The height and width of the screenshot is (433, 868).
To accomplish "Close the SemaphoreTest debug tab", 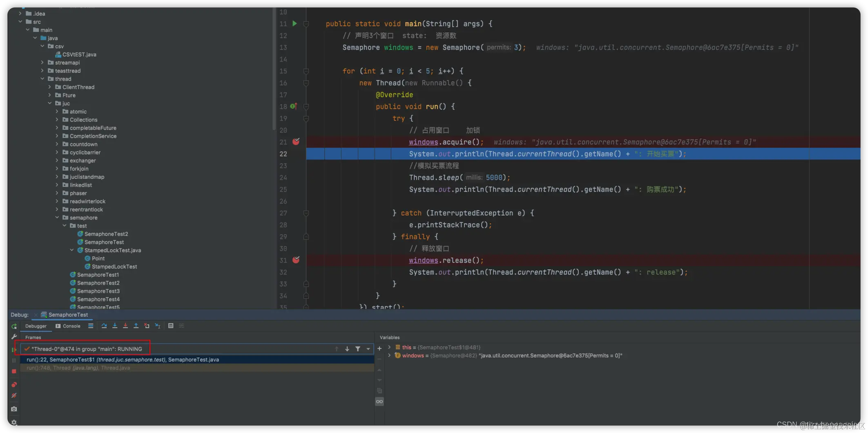I will [36, 315].
